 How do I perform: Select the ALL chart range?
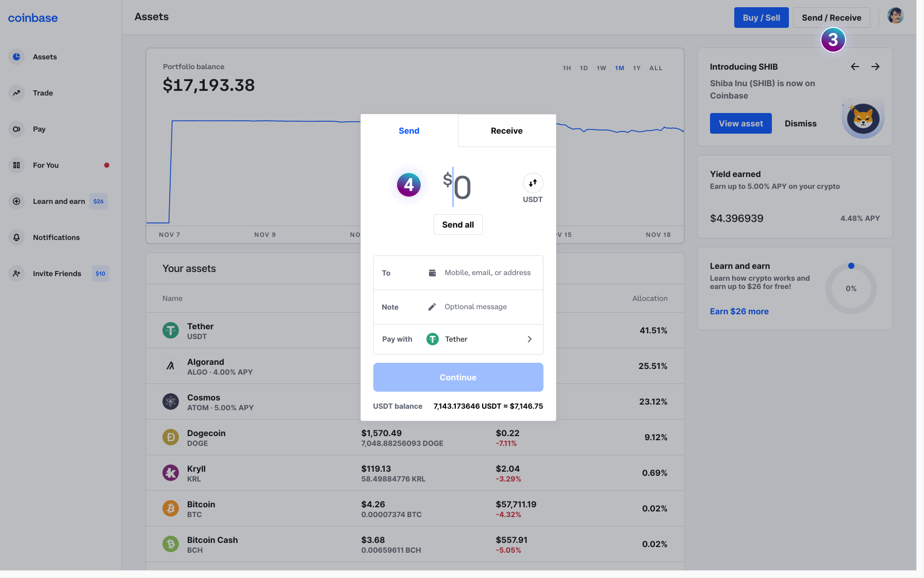tap(656, 68)
